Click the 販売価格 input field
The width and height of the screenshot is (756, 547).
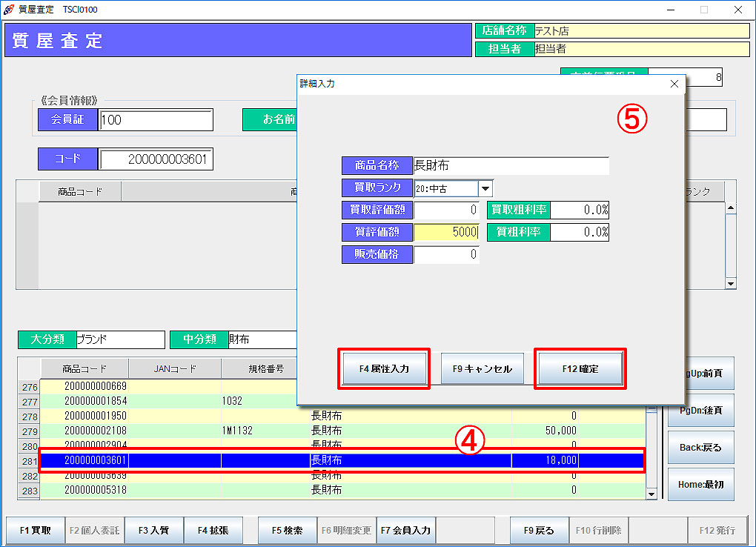446,255
